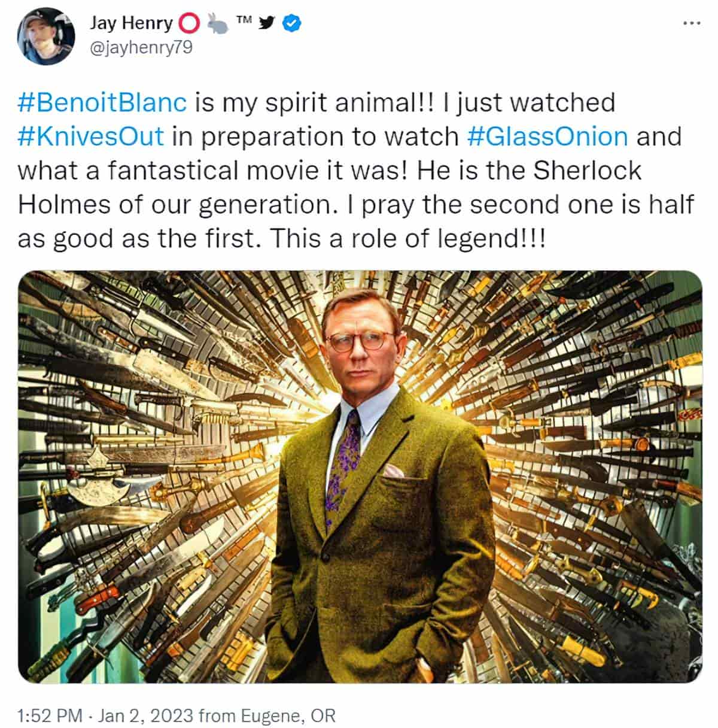Select the #GlassOnion hashtag
718x728 pixels.
coord(547,137)
